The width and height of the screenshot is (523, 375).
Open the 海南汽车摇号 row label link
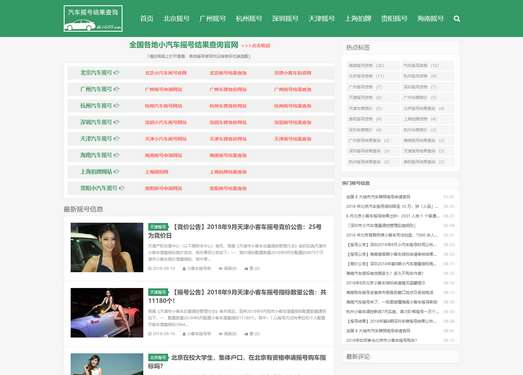click(96, 155)
